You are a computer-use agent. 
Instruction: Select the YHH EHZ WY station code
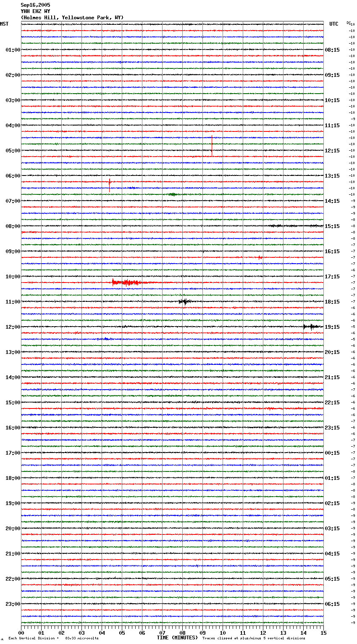point(35,11)
